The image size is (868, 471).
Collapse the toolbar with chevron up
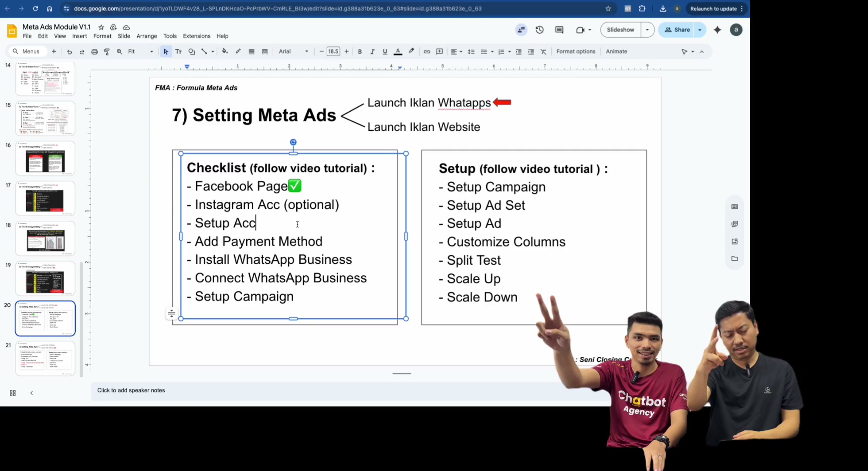click(x=702, y=51)
